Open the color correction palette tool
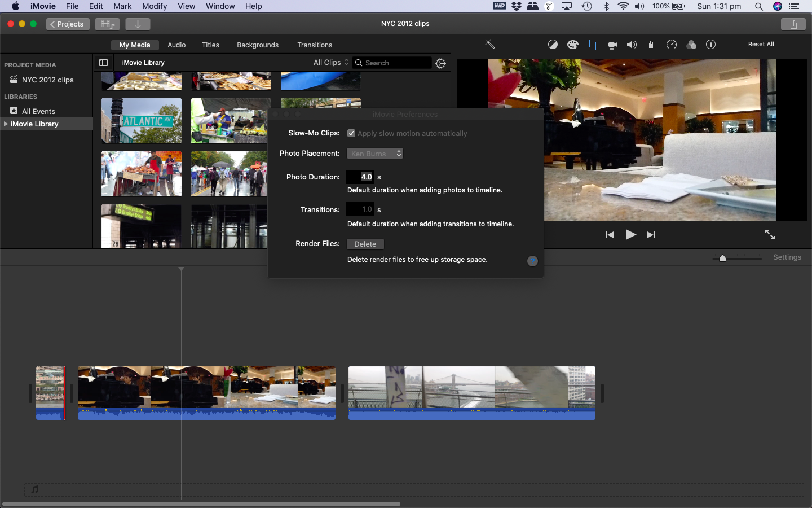The width and height of the screenshot is (812, 508). tap(572, 45)
